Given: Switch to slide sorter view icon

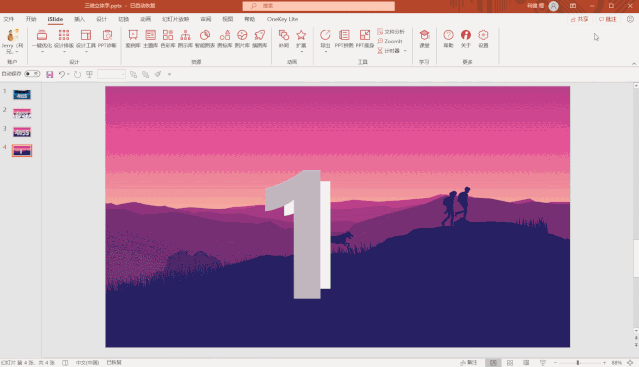Looking at the screenshot, I should (x=510, y=363).
